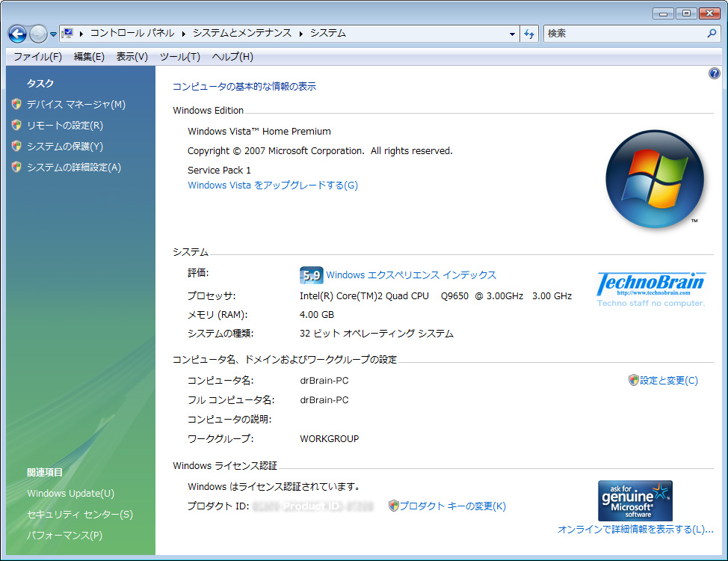Expand the arrow after システムとメンテナンス breadcrumb
The image size is (728, 561).
[301, 34]
